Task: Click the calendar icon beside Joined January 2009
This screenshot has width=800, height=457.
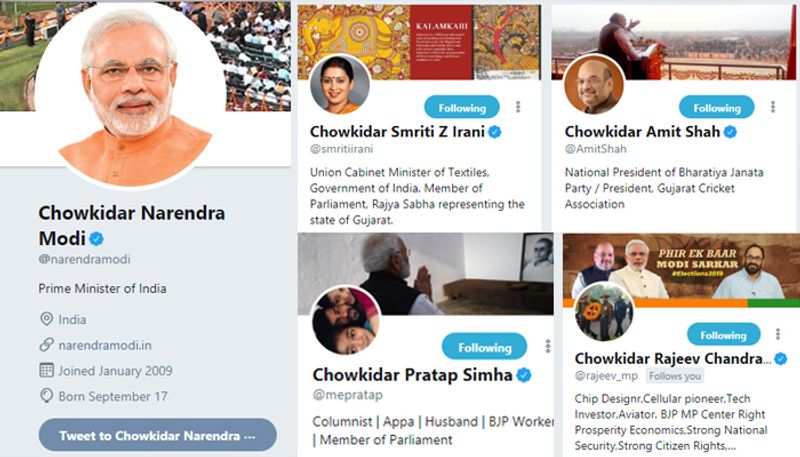Action: point(46,370)
